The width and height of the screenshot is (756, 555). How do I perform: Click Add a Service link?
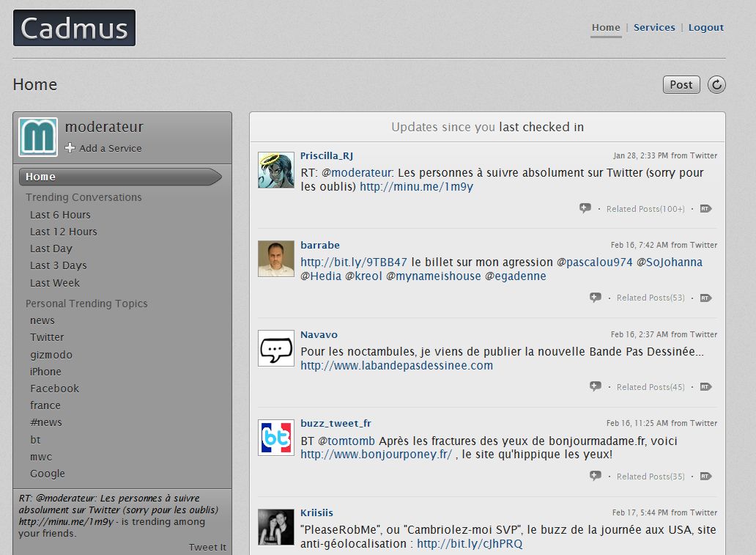click(x=111, y=148)
